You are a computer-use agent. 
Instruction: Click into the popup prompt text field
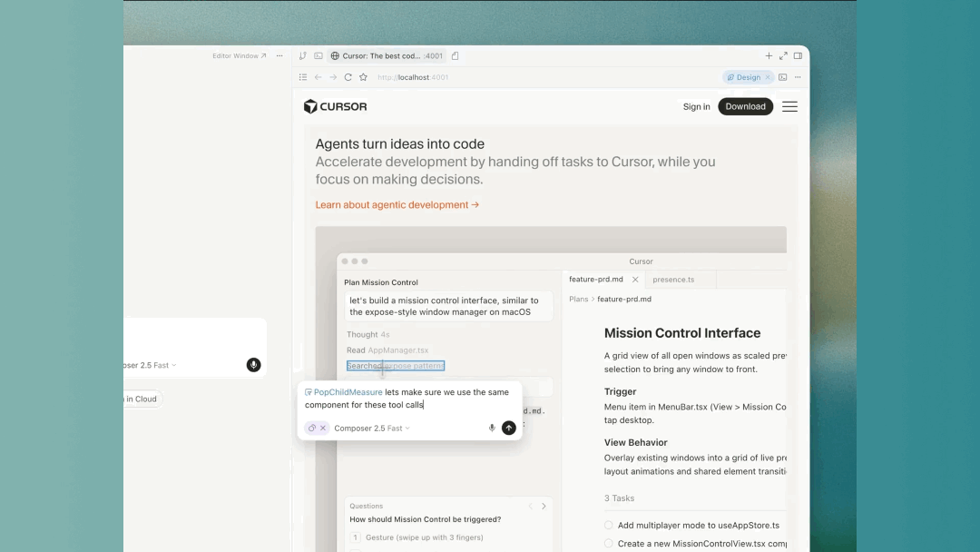409,399
